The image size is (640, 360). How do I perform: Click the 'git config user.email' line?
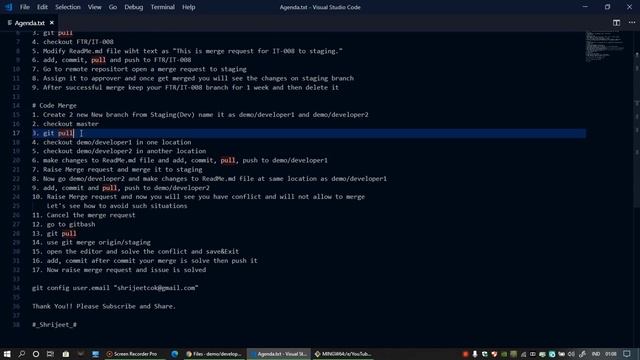pyautogui.click(x=115, y=288)
